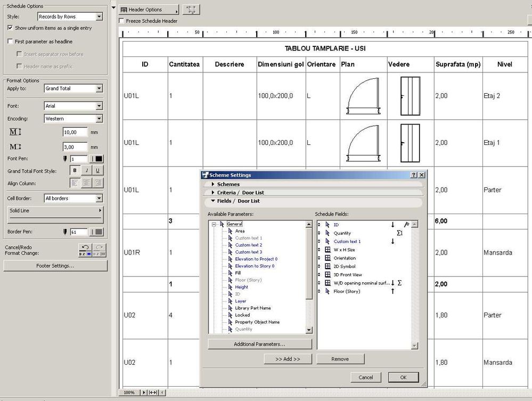Check Freeze Schedule Header
The width and height of the screenshot is (532, 401).
(x=121, y=21)
